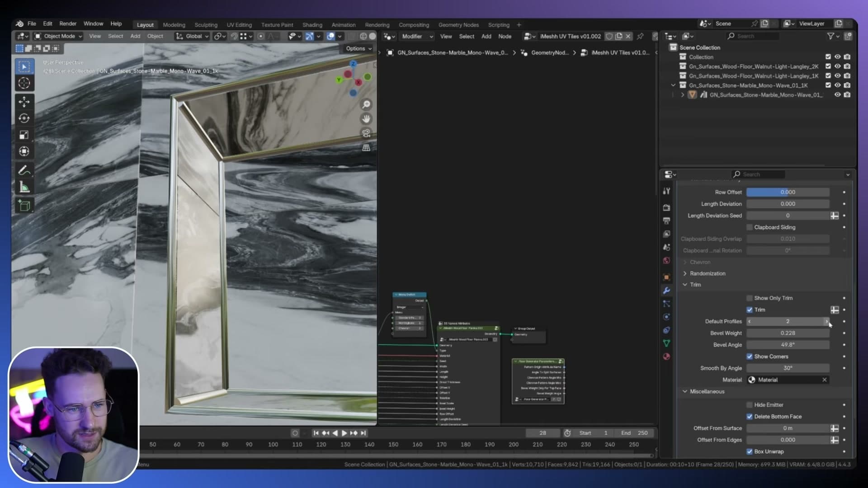The image size is (868, 488).
Task: Open the Output properties tab icon
Action: click(x=666, y=221)
